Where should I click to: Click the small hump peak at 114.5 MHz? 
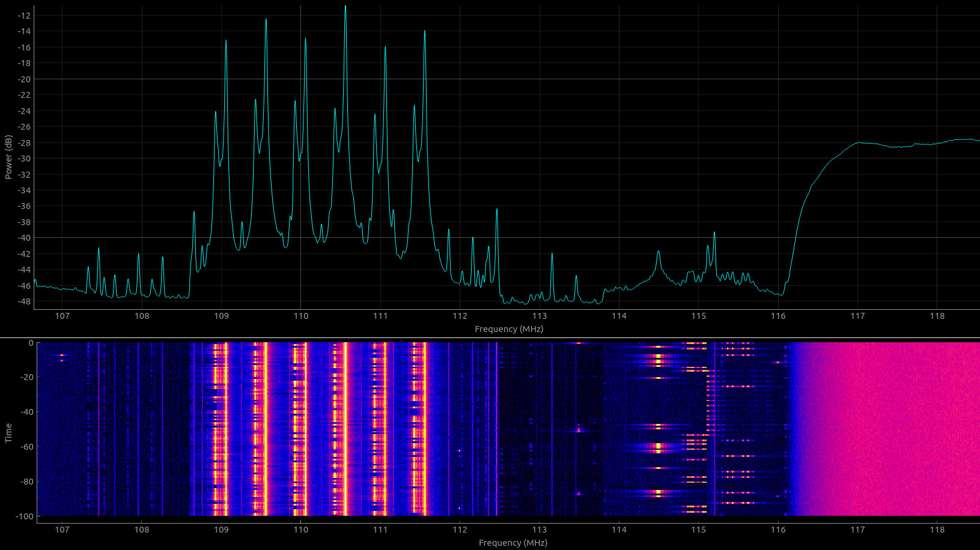coord(659,252)
